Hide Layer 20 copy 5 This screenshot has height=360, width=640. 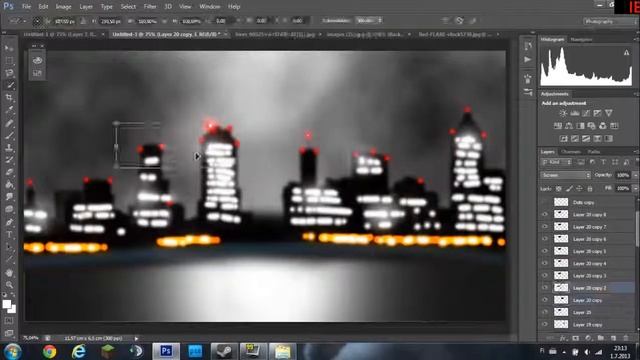pos(545,251)
